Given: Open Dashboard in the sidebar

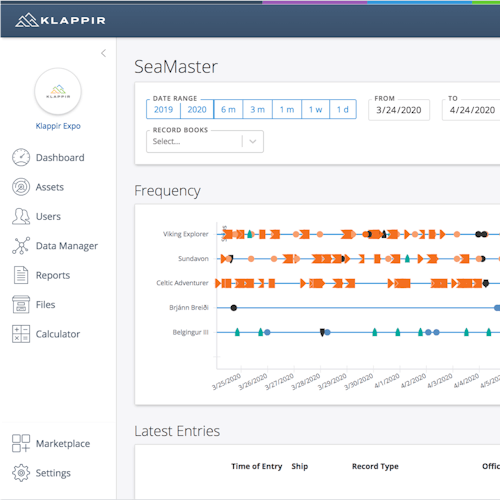Looking at the screenshot, I should [60, 157].
